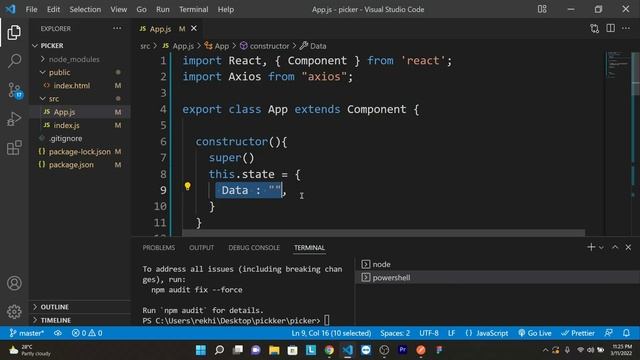Maximize terminal panel size chevron
Image resolution: width=640 pixels, height=360 pixels.
click(615, 247)
